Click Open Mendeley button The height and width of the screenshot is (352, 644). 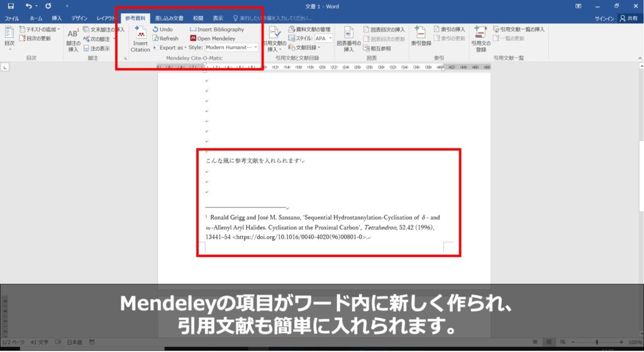pyautogui.click(x=213, y=38)
